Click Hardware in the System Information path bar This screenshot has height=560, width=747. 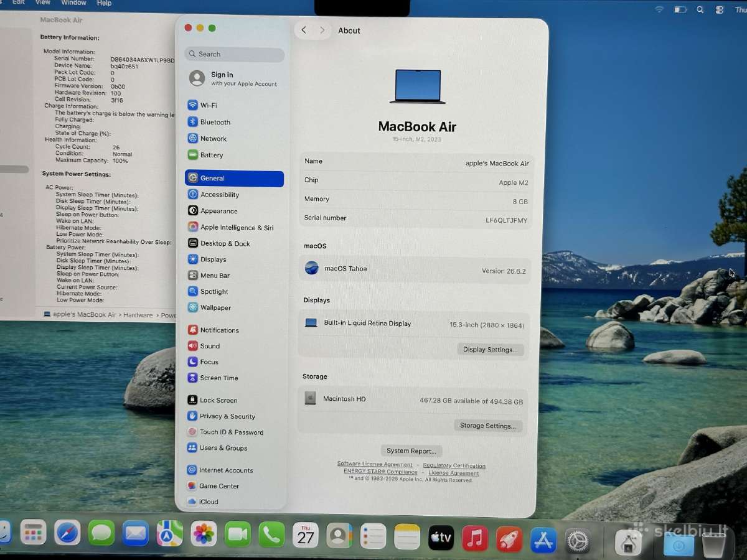click(x=138, y=315)
